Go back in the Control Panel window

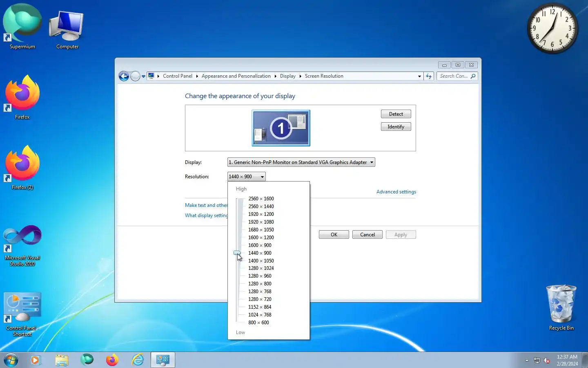124,76
